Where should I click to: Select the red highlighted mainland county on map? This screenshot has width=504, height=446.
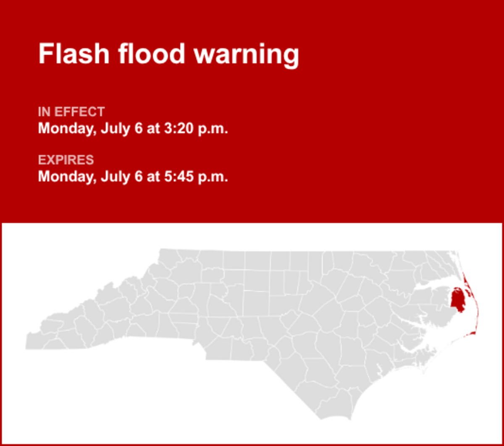[457, 299]
